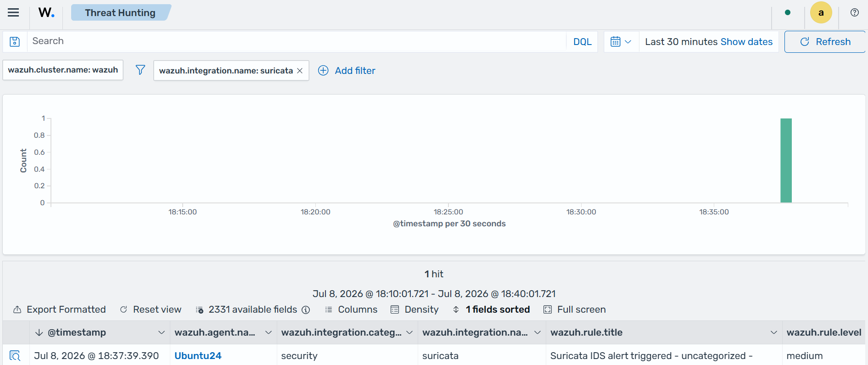Open the user avatar 'a' menu

821,13
